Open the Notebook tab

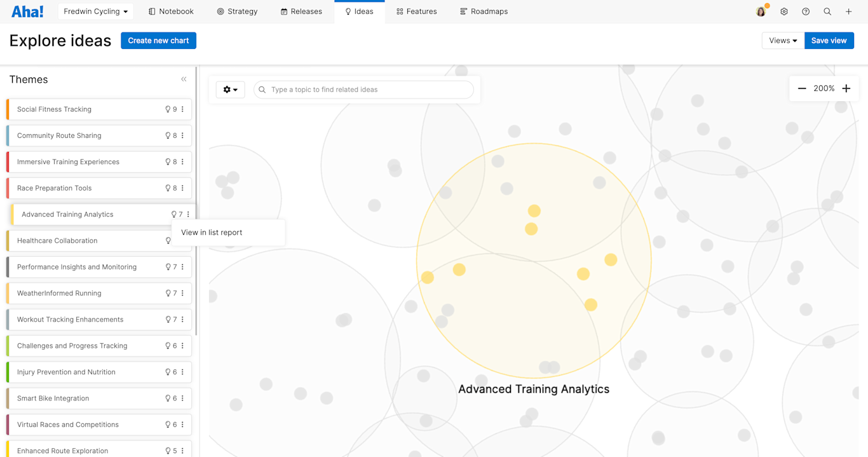[x=171, y=11]
